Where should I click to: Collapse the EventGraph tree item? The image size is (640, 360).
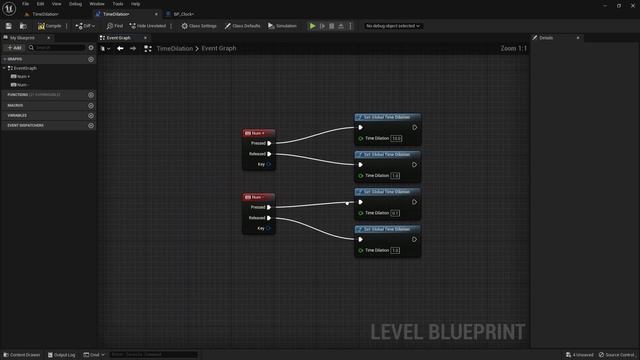4,68
